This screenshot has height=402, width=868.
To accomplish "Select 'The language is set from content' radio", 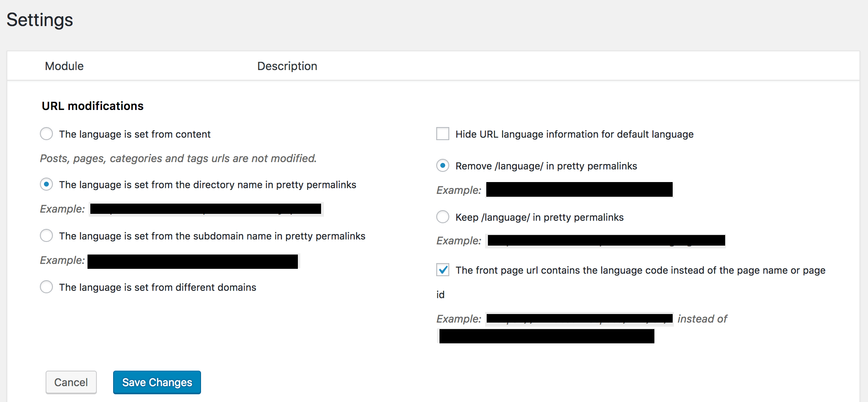I will tap(46, 134).
